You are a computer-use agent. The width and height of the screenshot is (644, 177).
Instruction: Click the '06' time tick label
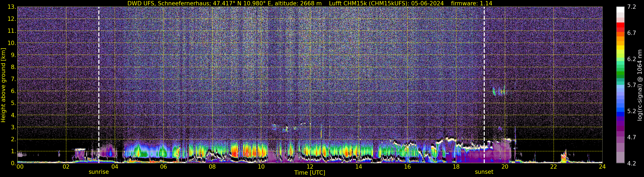(164, 167)
